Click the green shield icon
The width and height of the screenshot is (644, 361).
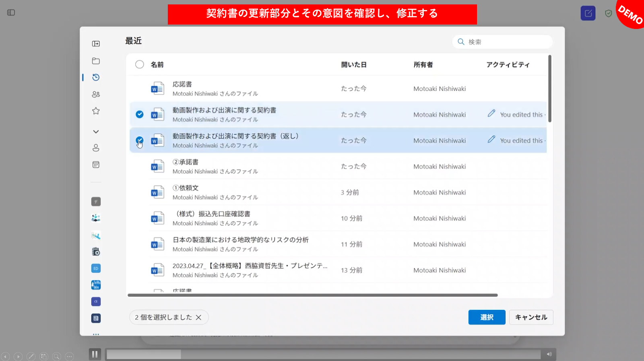(608, 14)
